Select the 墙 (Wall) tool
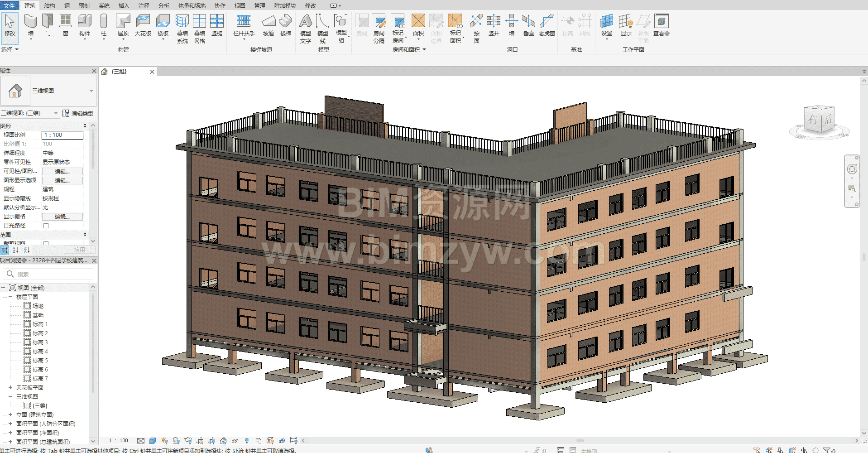Viewport: 868px width, 453px height. pos(30,25)
